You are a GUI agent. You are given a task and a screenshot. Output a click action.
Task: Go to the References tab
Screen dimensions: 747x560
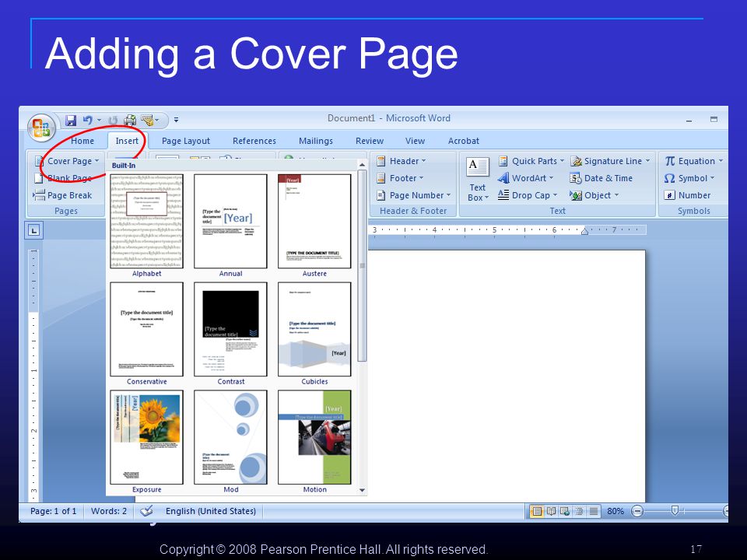click(254, 141)
